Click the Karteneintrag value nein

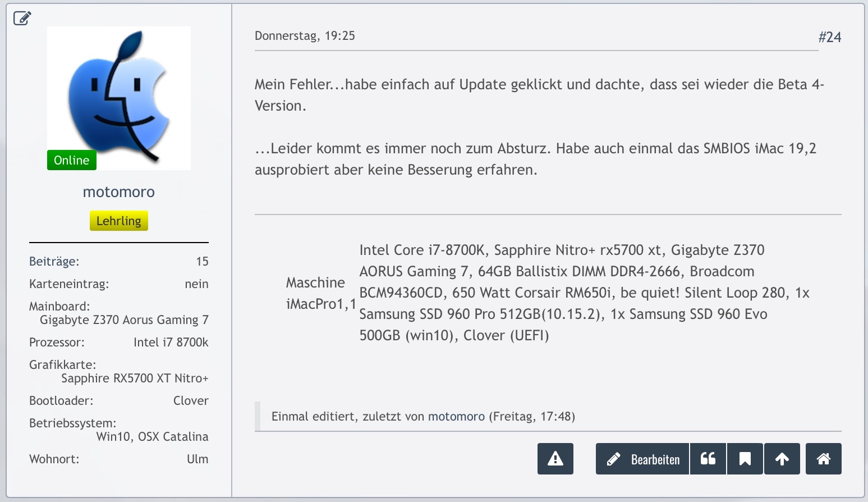[x=196, y=284]
